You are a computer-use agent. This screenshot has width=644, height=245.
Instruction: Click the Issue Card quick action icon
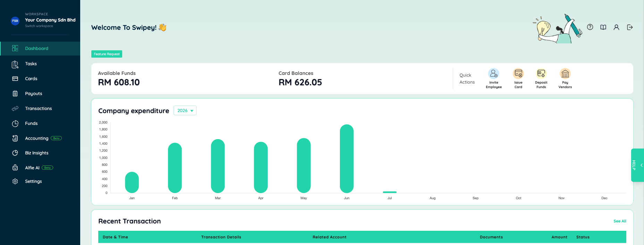518,74
